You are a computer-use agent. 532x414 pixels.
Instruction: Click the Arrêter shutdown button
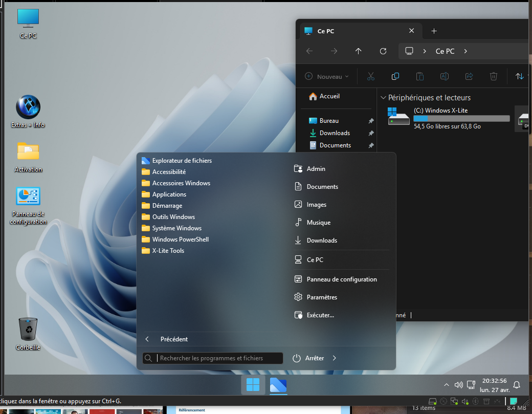(x=308, y=358)
